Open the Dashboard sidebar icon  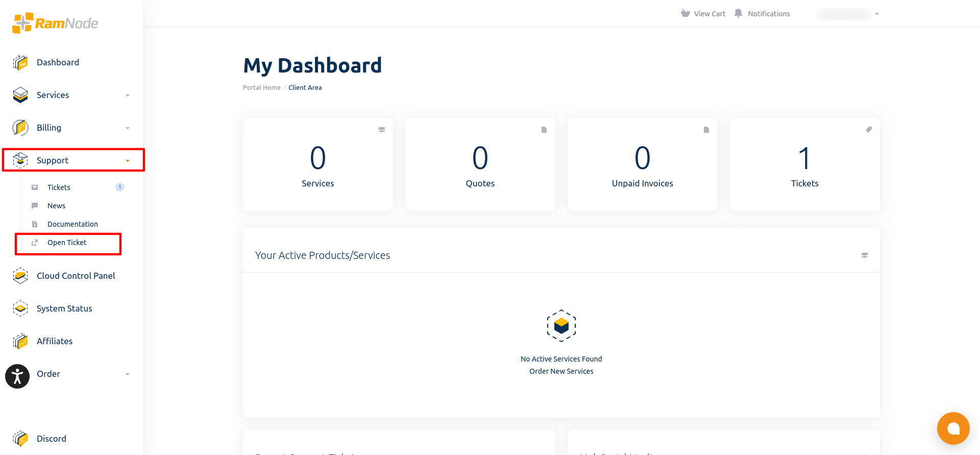(20, 62)
